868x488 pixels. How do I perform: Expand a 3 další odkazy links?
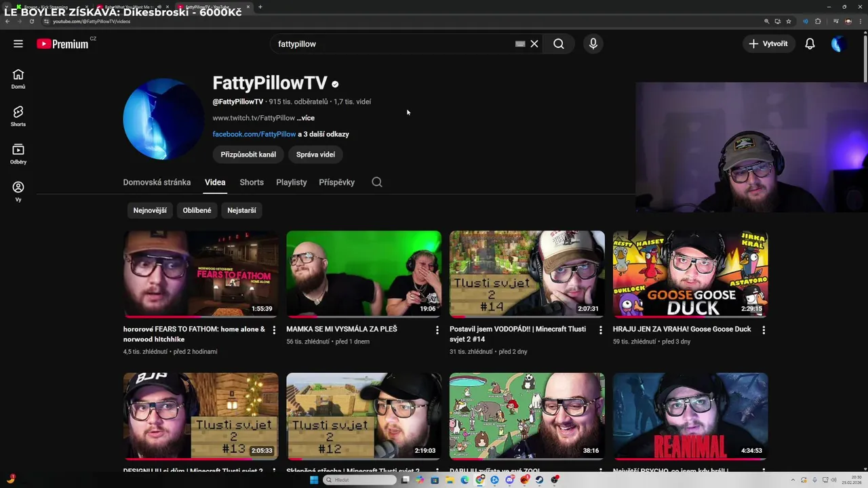(323, 134)
